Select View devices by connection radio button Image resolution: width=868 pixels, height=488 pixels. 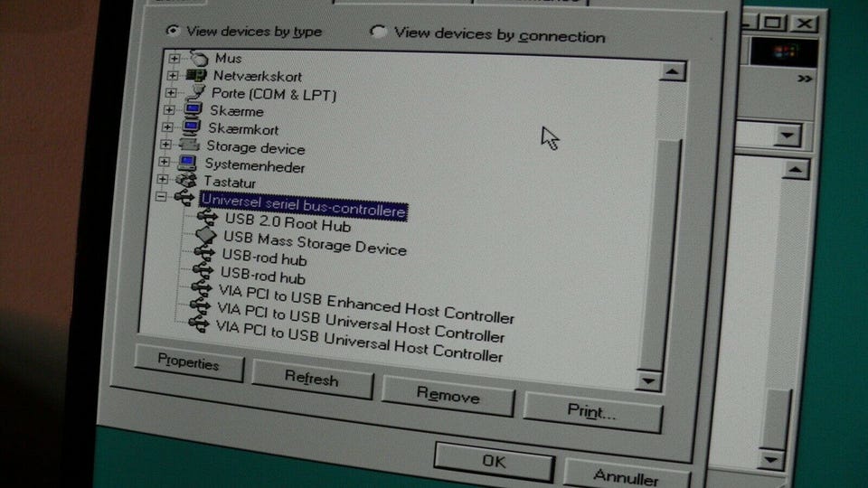pos(378,33)
